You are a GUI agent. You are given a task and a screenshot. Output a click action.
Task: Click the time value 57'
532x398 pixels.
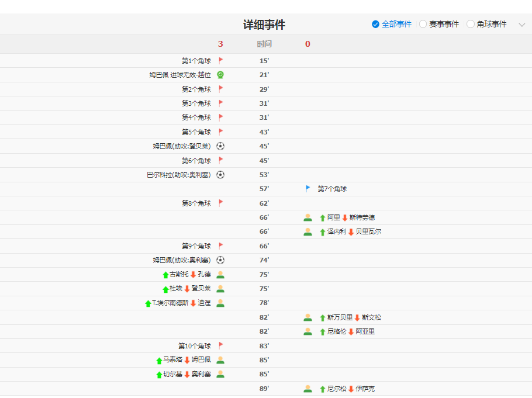click(x=264, y=189)
